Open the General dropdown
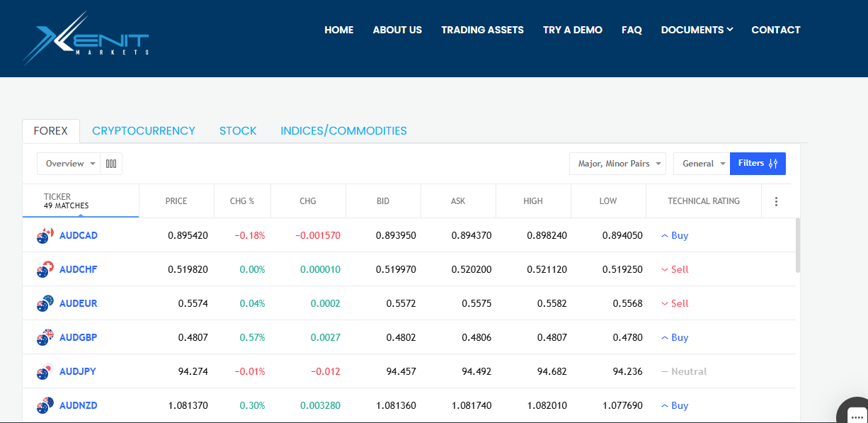This screenshot has height=423, width=868. pos(702,164)
